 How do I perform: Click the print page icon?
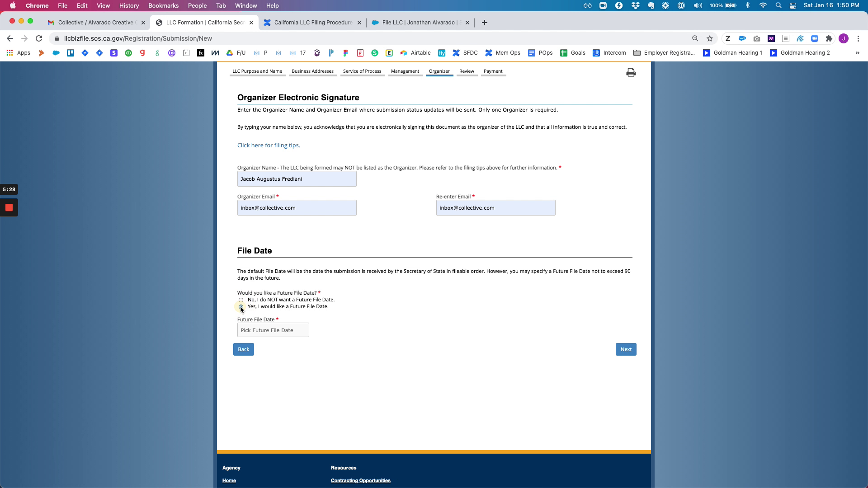[x=631, y=73]
